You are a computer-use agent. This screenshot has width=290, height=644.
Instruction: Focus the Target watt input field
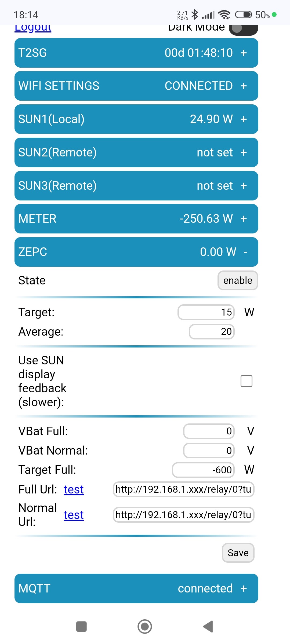[x=206, y=312]
